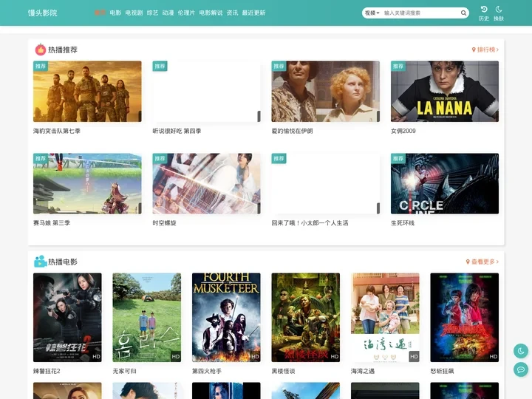Open the 时空螺旋 thumbnail
Viewport: 532px width, 399px height.
click(x=206, y=183)
